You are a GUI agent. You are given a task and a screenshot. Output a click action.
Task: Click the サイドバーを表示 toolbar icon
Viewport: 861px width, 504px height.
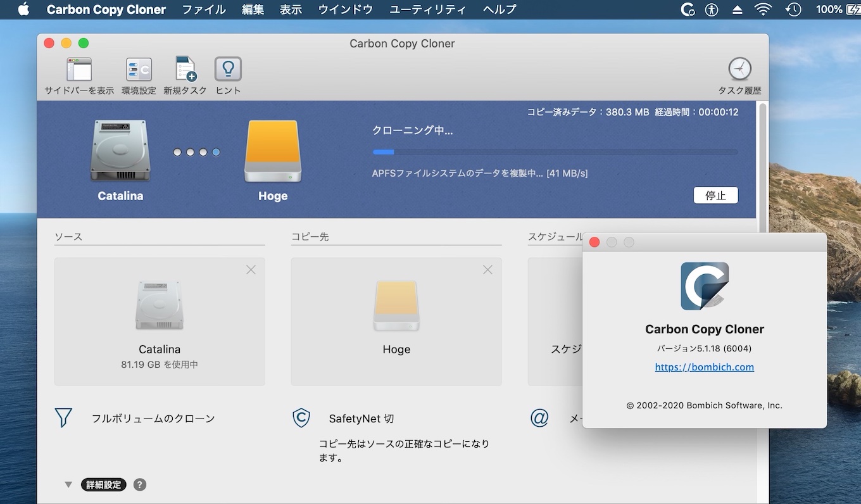(x=79, y=70)
